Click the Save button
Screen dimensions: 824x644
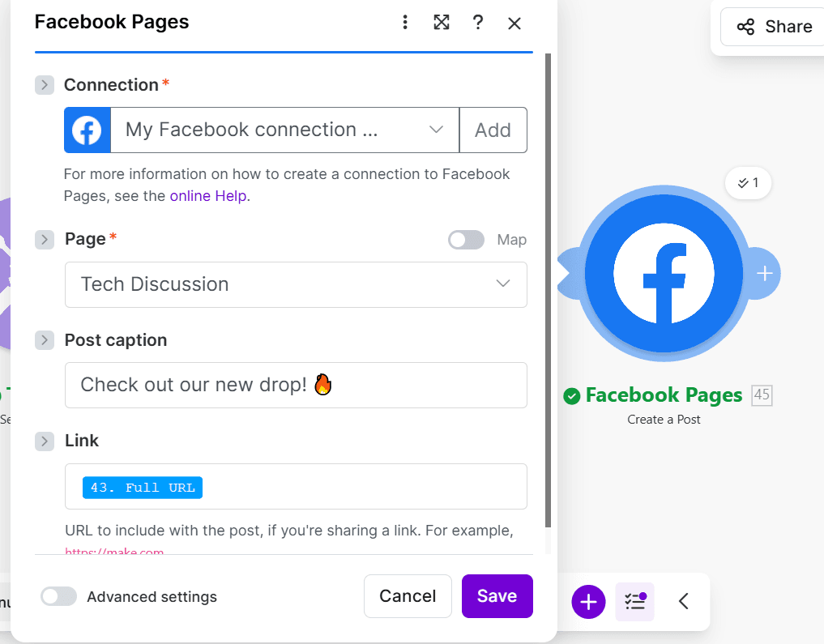point(497,596)
